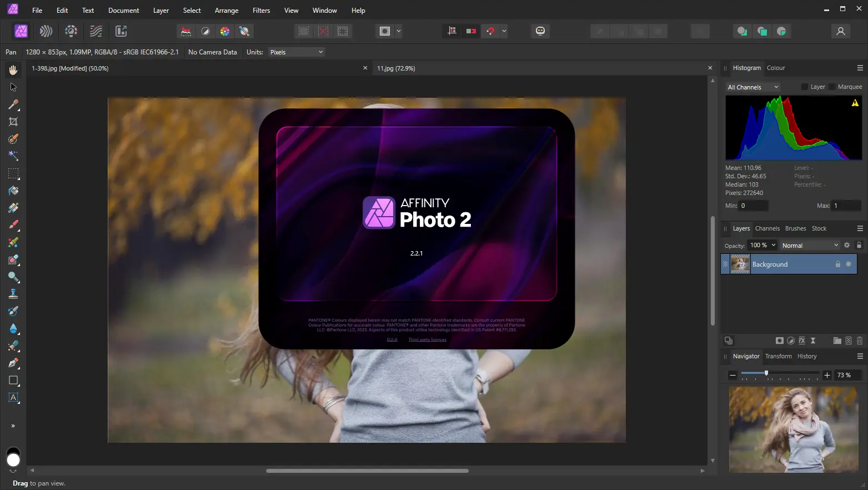
Task: Select the Artistic Text tool
Action: pyautogui.click(x=13, y=398)
